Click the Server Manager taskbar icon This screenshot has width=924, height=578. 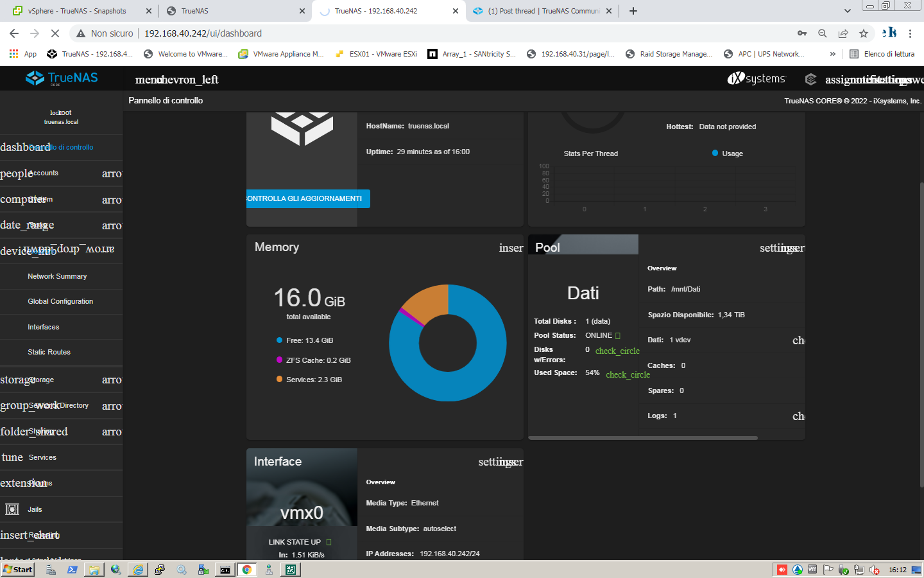click(x=51, y=570)
